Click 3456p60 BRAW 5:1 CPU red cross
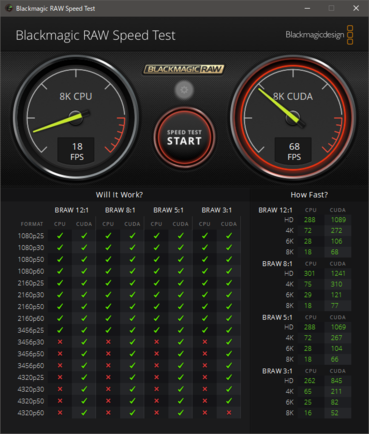The width and height of the screenshot is (369, 434). 157,366
